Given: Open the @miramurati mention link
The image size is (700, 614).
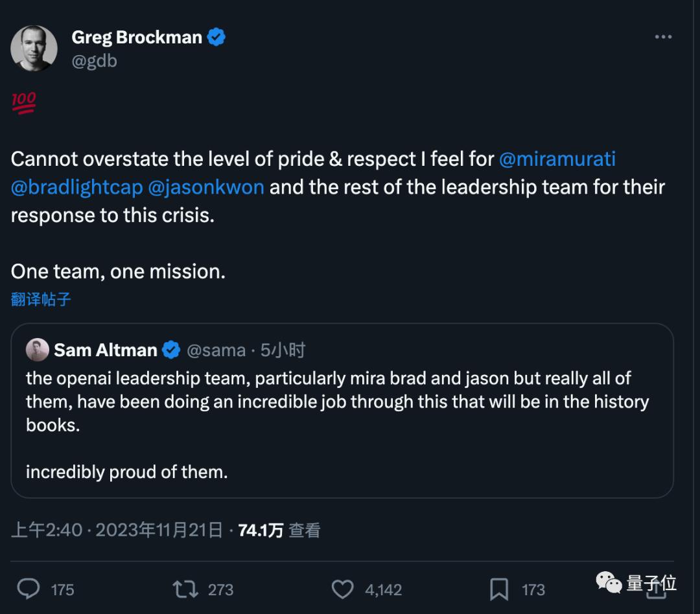Looking at the screenshot, I should pos(556,159).
